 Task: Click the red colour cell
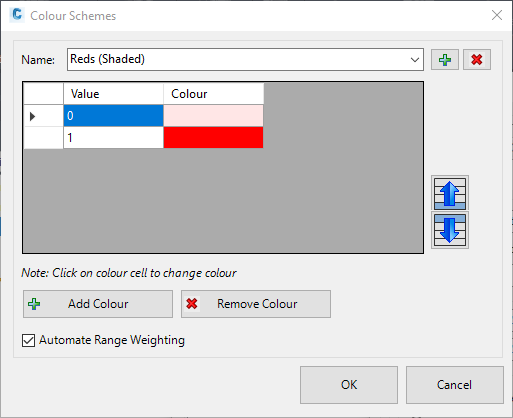(213, 137)
